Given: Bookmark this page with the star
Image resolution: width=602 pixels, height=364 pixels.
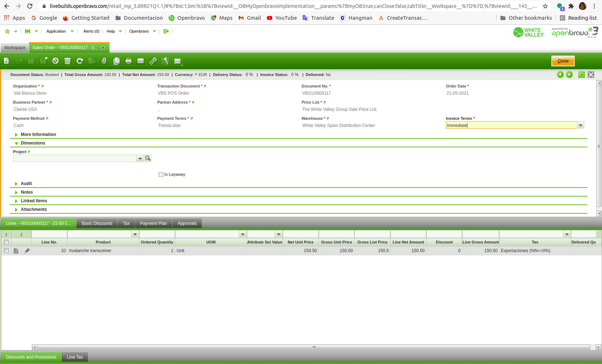Looking at the screenshot, I should coord(545,6).
